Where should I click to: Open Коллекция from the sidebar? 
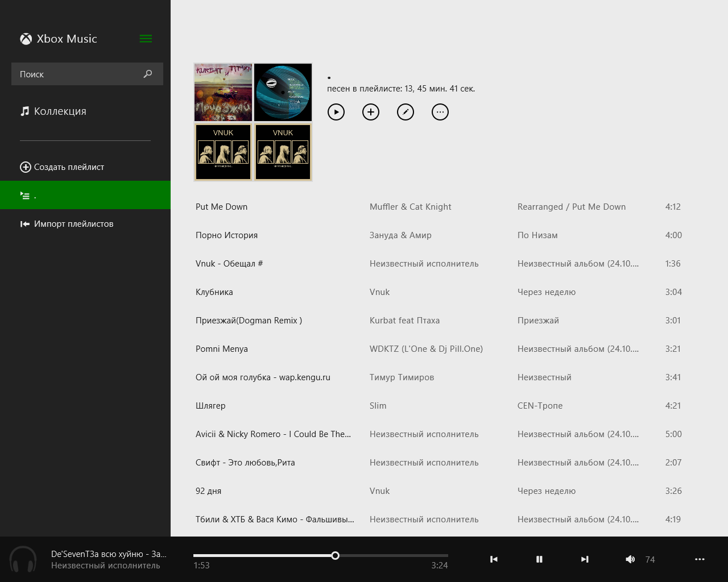click(x=53, y=111)
